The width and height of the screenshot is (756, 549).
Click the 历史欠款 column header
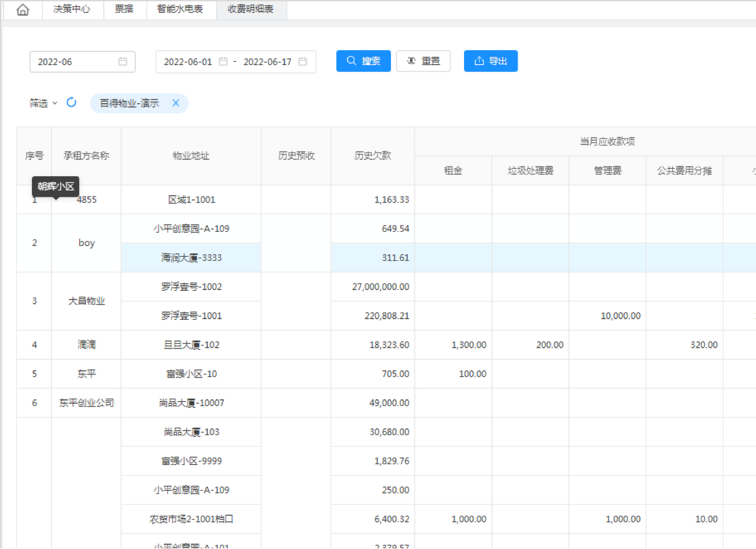click(373, 156)
